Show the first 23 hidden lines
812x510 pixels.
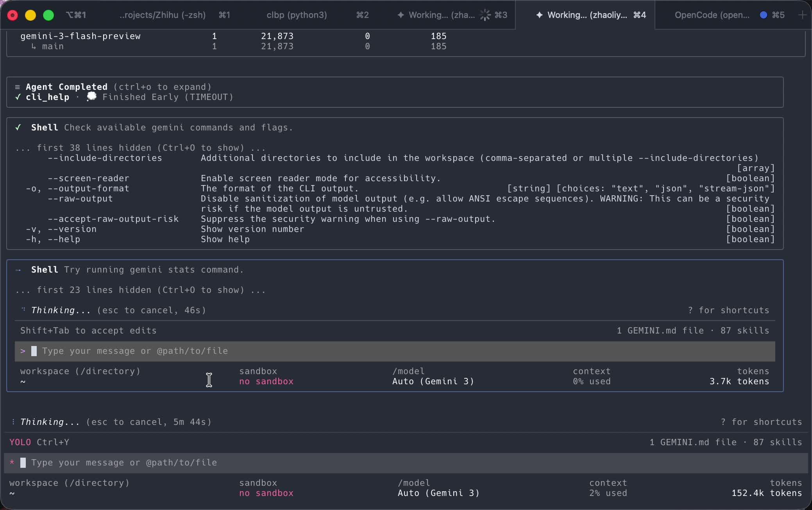click(141, 290)
